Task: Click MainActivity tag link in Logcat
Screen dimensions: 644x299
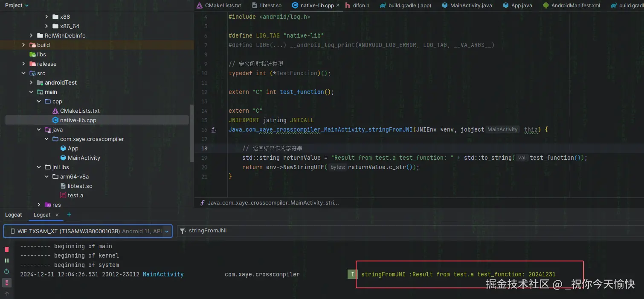Action: (x=163, y=274)
